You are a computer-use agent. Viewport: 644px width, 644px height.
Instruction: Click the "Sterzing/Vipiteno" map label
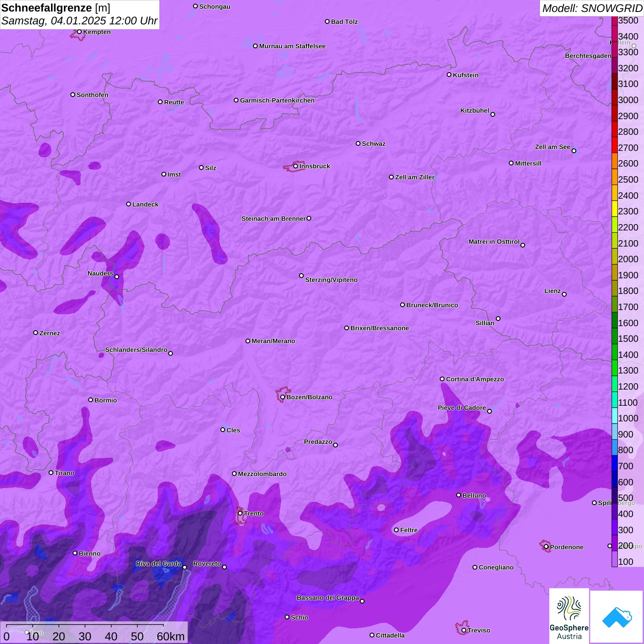coord(332,280)
